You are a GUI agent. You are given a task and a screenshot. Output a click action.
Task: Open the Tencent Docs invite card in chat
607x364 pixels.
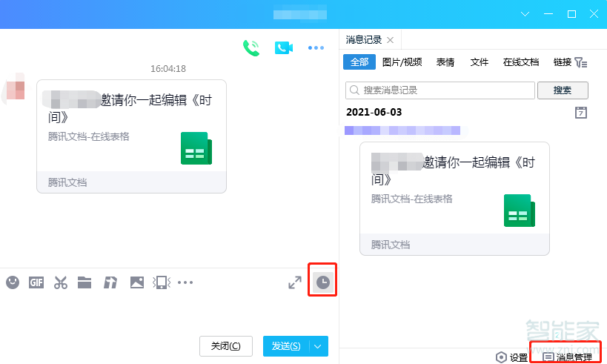pyautogui.click(x=132, y=136)
